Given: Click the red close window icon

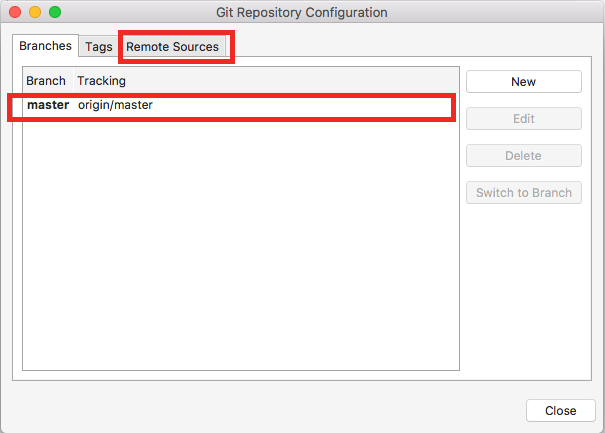Looking at the screenshot, I should pos(15,13).
